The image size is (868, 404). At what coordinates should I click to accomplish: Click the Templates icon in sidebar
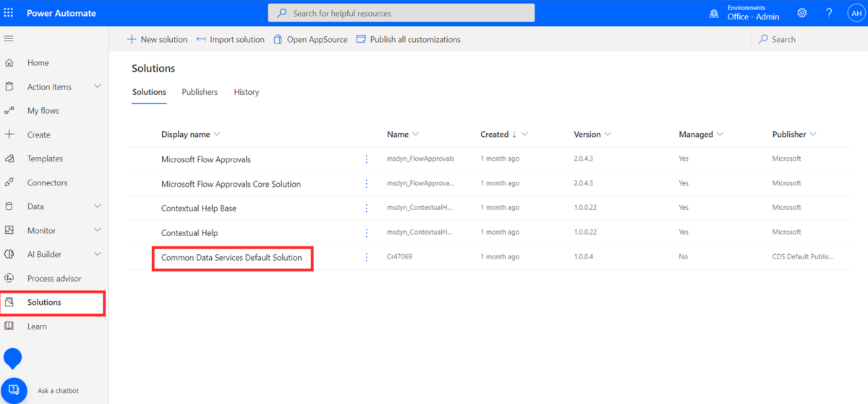9,159
